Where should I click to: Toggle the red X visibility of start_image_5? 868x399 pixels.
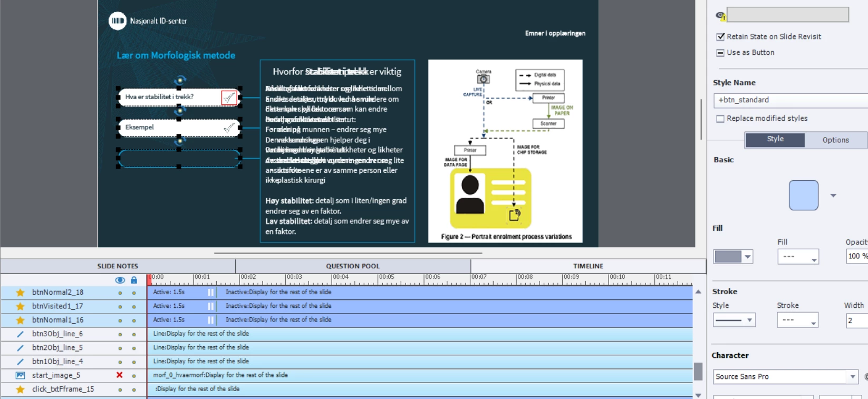120,375
